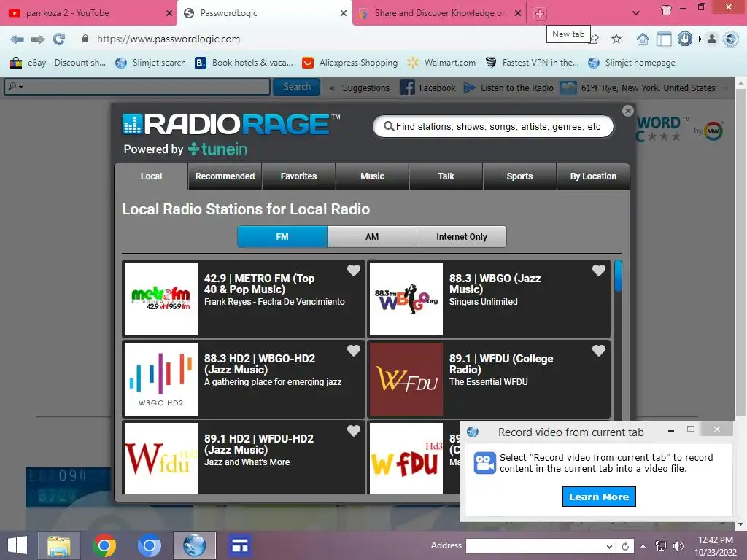The image size is (747, 560).
Task: Open the Talk tab
Action: click(x=446, y=176)
